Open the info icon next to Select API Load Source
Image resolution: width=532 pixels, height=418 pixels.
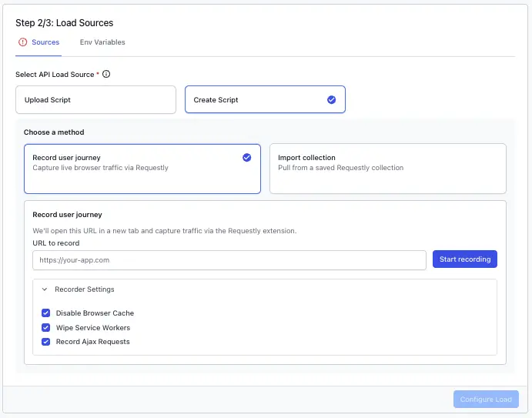point(106,74)
